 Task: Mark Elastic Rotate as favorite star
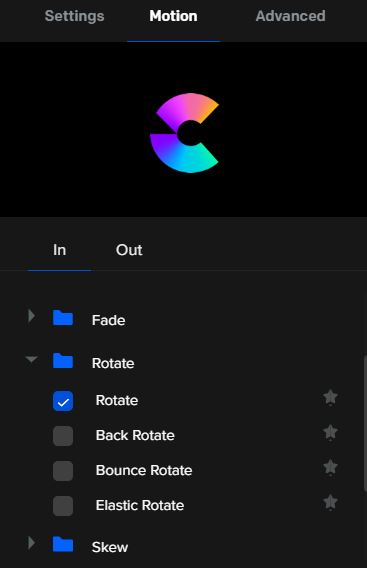point(330,502)
